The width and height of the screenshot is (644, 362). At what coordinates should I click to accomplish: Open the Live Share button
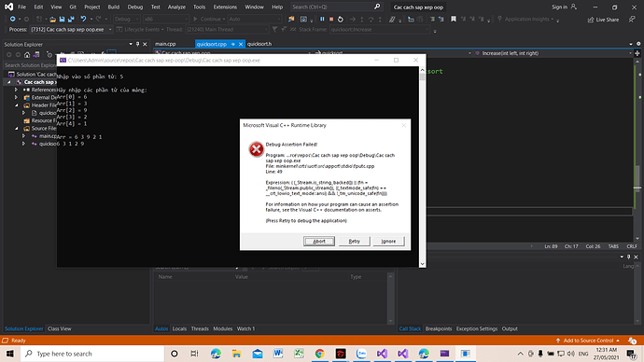pos(603,20)
